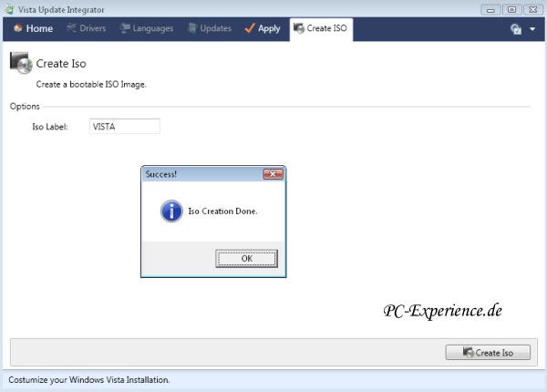Click the status bar text at the bottom
547x392 pixels.
tap(89, 380)
